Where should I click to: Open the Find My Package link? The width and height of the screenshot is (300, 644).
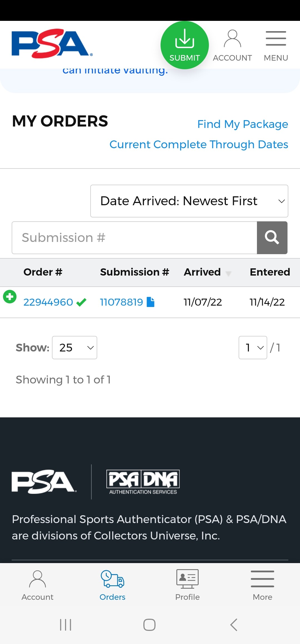click(x=242, y=124)
